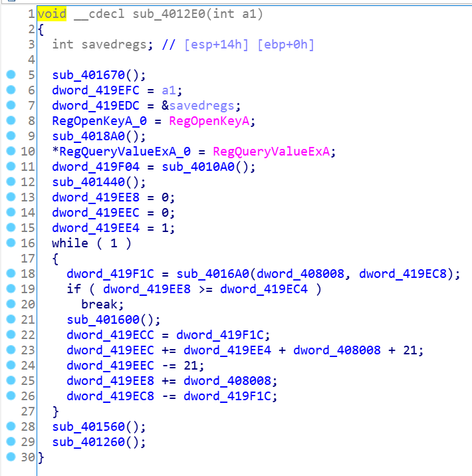Select dword_419EC8 on line 26

110,396
